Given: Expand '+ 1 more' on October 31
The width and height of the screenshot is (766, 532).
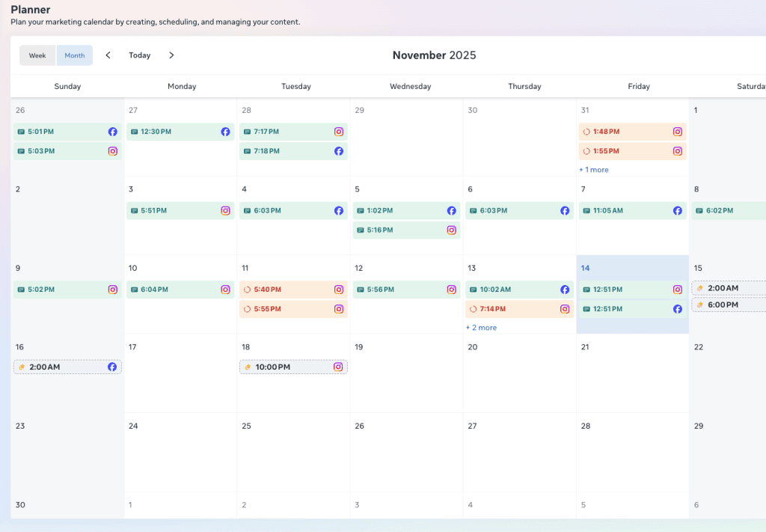Looking at the screenshot, I should point(594,170).
